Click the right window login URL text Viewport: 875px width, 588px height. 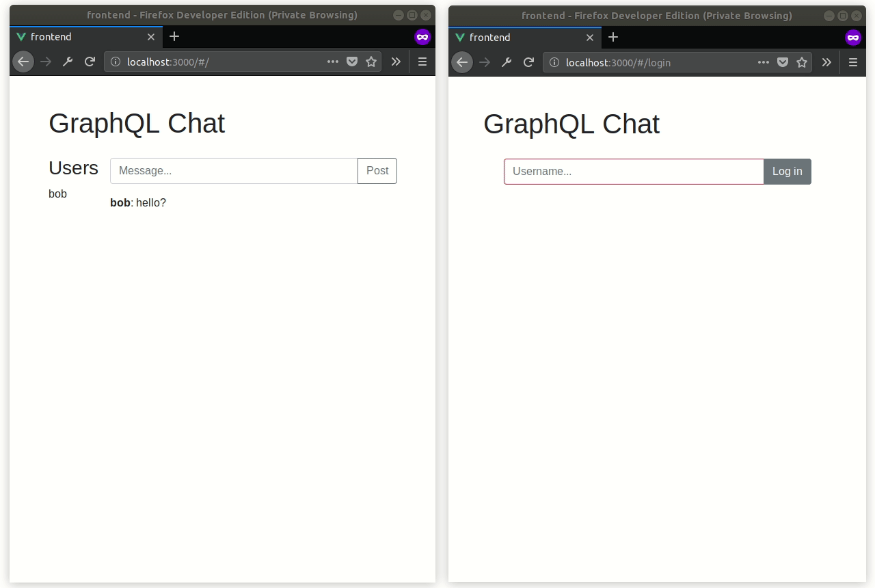618,62
